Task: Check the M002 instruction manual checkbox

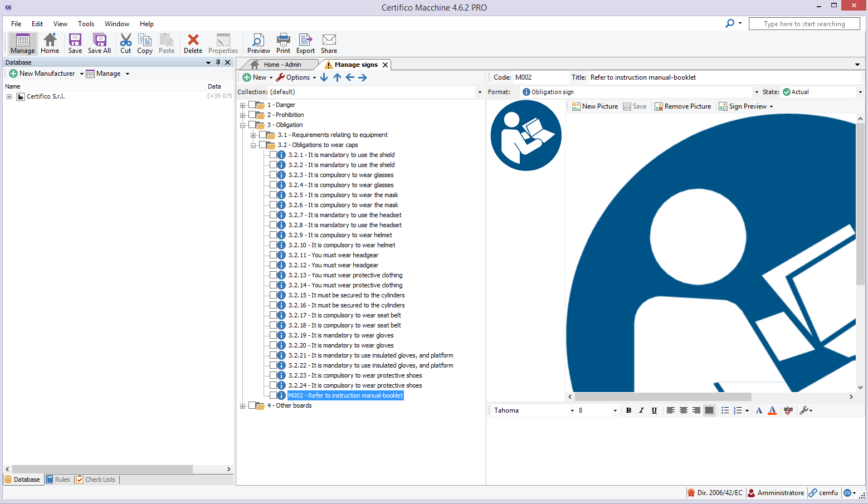Action: coord(274,395)
